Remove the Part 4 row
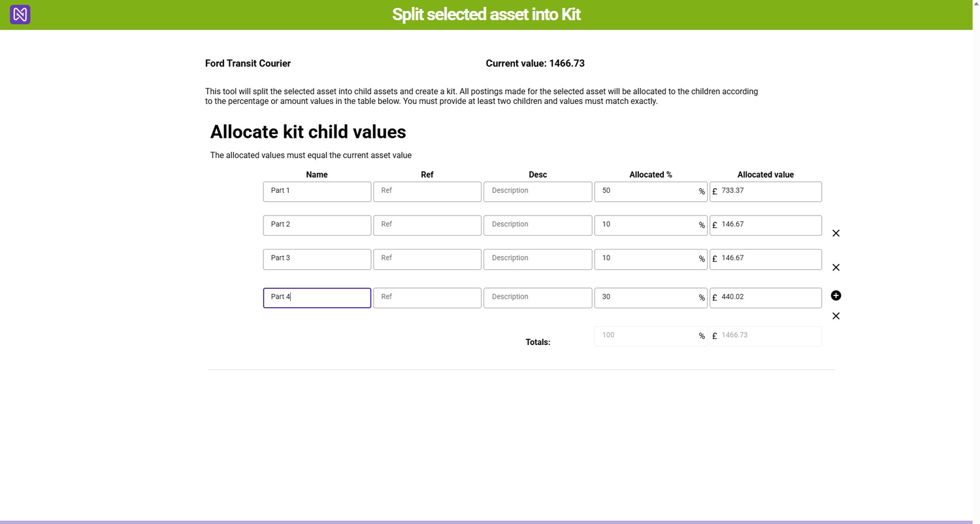The width and height of the screenshot is (980, 524). (x=836, y=316)
